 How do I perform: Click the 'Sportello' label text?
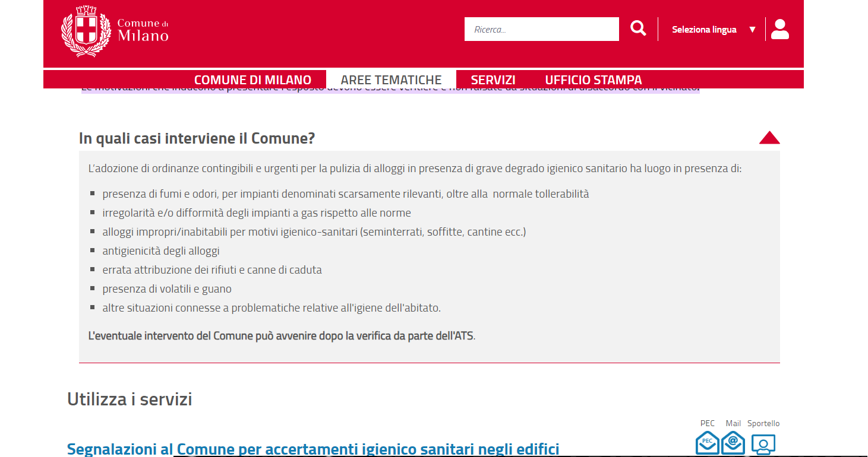(x=763, y=423)
